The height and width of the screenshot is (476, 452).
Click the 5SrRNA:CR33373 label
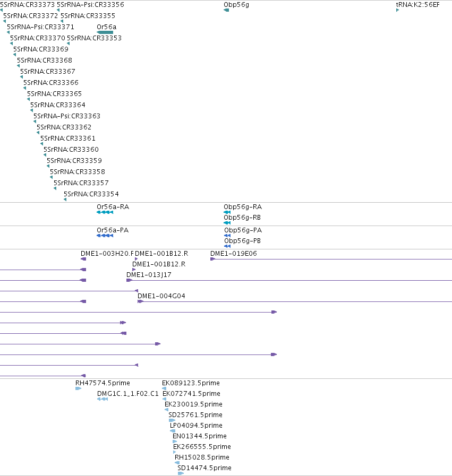pyautogui.click(x=27, y=5)
